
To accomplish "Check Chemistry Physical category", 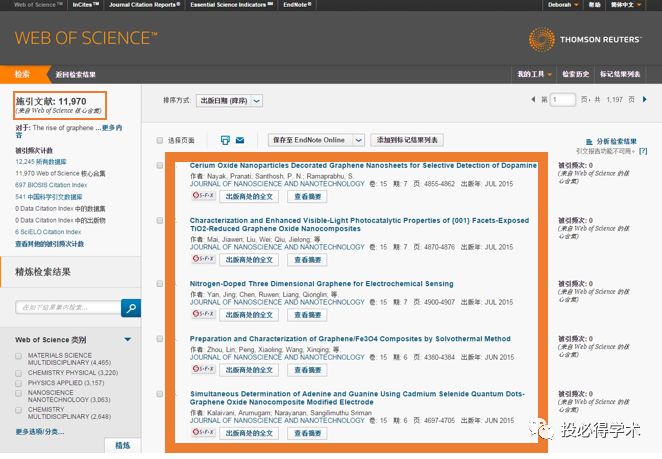I will (x=19, y=373).
